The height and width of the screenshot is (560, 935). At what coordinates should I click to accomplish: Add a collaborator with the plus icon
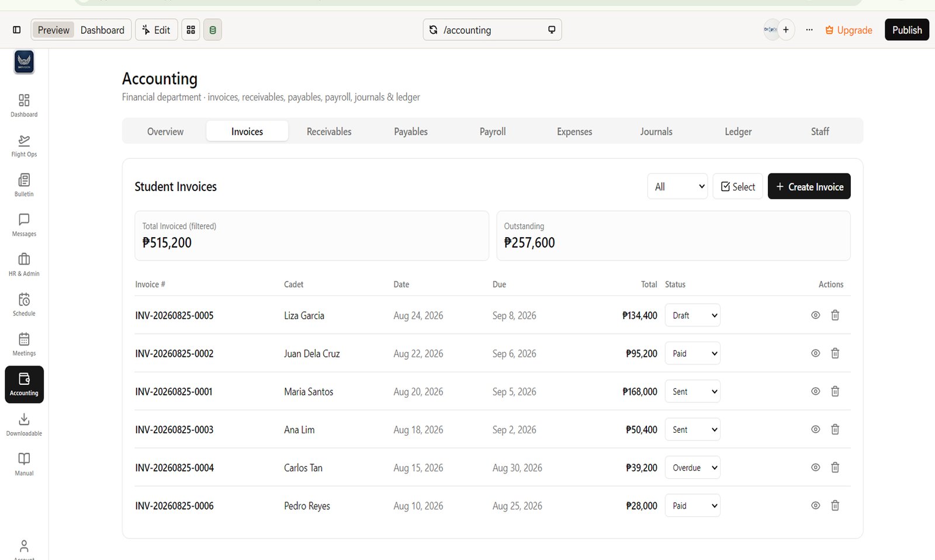(786, 30)
